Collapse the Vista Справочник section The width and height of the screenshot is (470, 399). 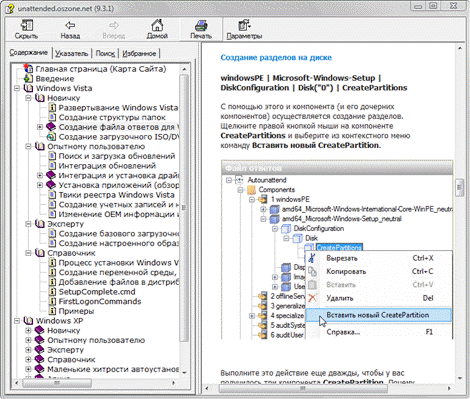28,253
